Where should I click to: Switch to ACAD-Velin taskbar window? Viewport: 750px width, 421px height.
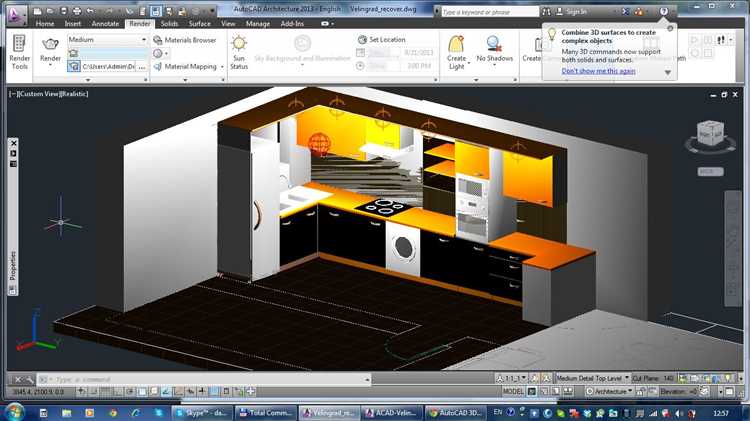(391, 412)
